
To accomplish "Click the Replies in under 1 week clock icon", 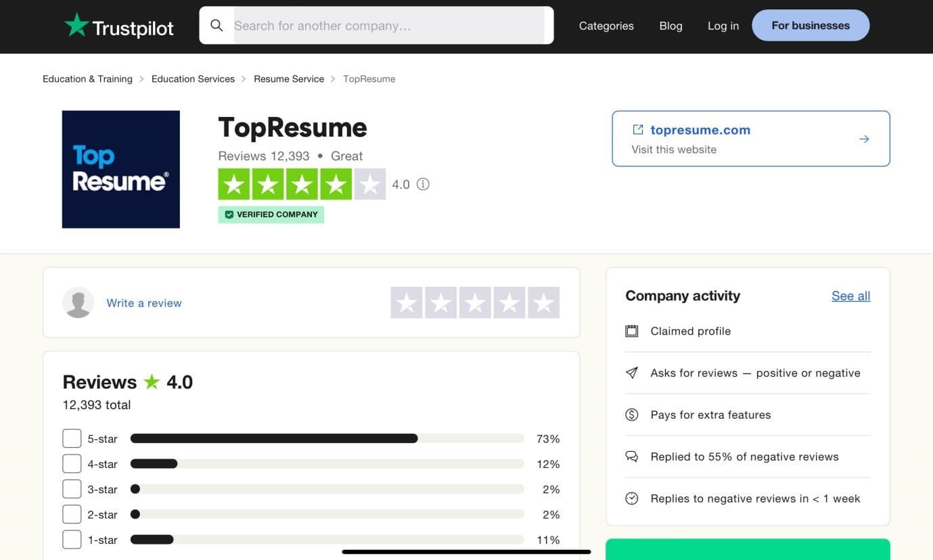I will click(632, 498).
